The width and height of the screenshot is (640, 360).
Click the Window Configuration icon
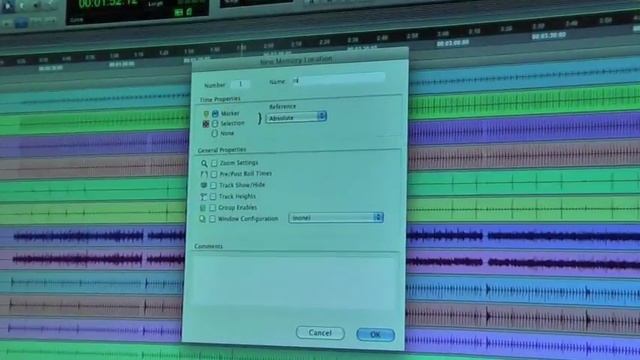click(202, 219)
